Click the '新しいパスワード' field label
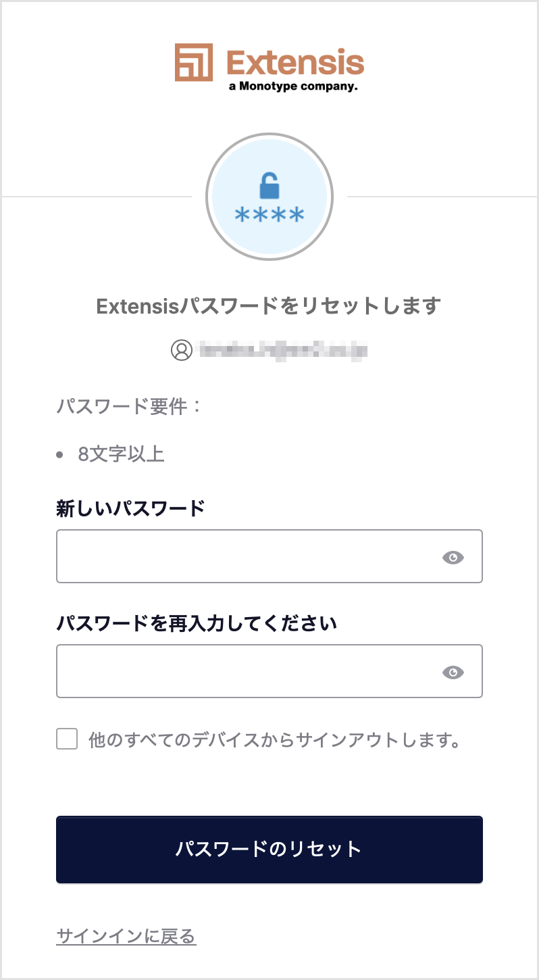Screen dimensions: 539x980 pyautogui.click(x=130, y=508)
